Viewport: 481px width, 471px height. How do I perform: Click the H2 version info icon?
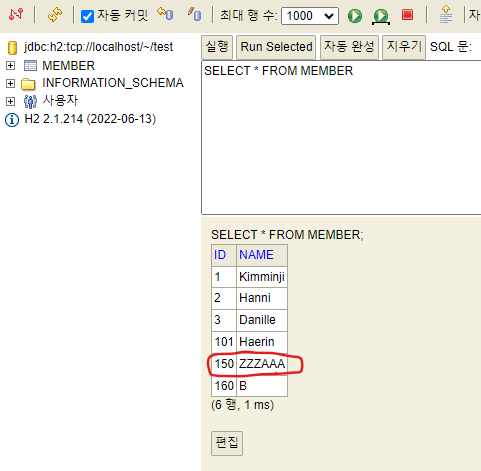12,120
